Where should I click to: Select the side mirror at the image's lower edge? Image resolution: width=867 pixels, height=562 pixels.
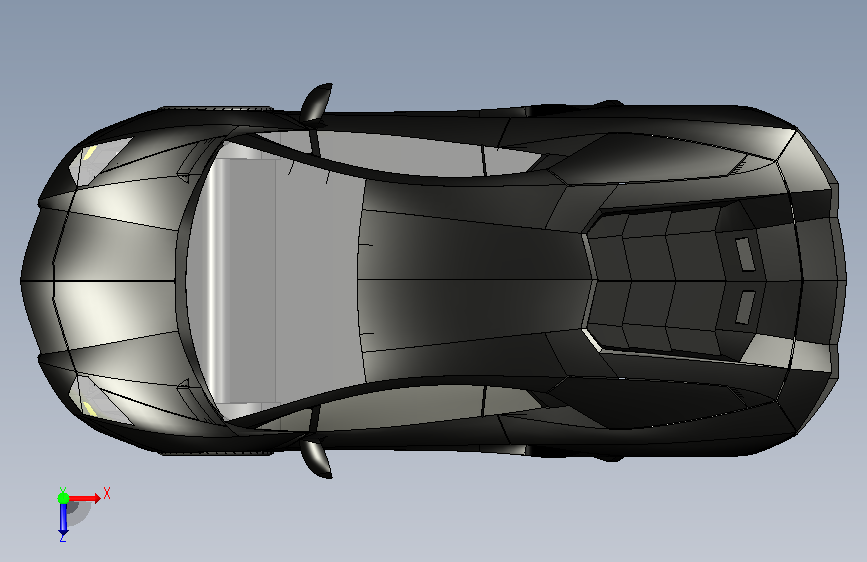point(317,457)
